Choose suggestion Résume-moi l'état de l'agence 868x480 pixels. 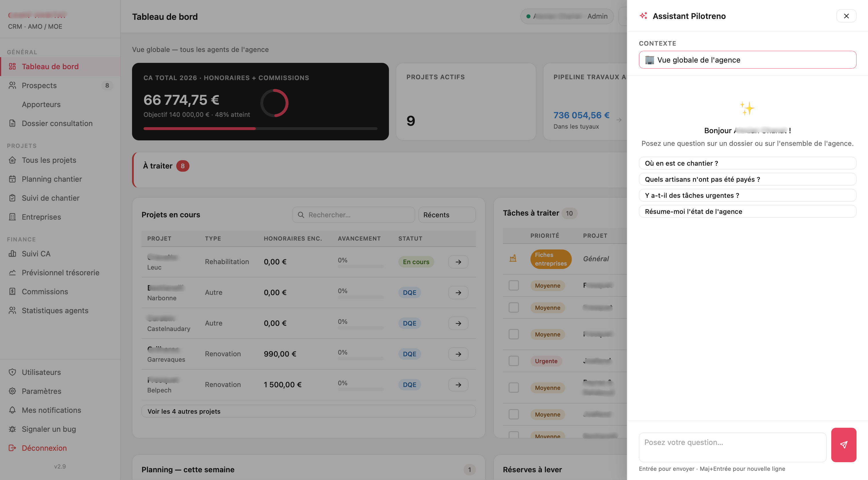pos(747,211)
